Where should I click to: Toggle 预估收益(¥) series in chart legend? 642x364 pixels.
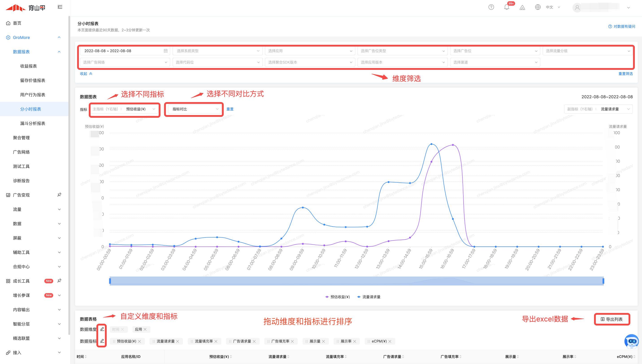[x=337, y=297]
